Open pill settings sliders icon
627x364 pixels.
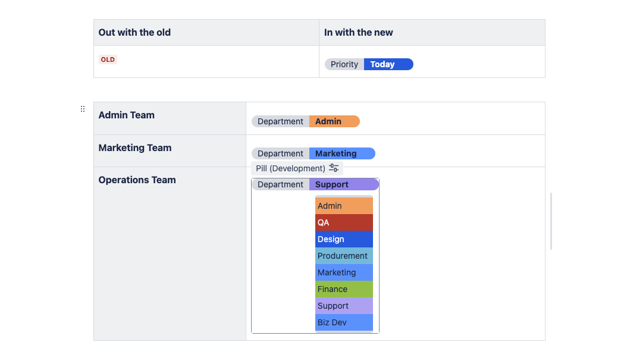pyautogui.click(x=334, y=168)
